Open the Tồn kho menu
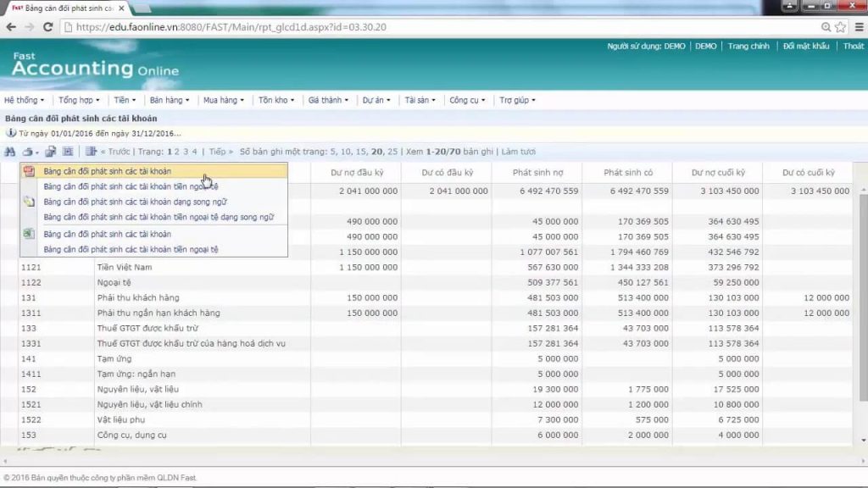 coord(276,100)
